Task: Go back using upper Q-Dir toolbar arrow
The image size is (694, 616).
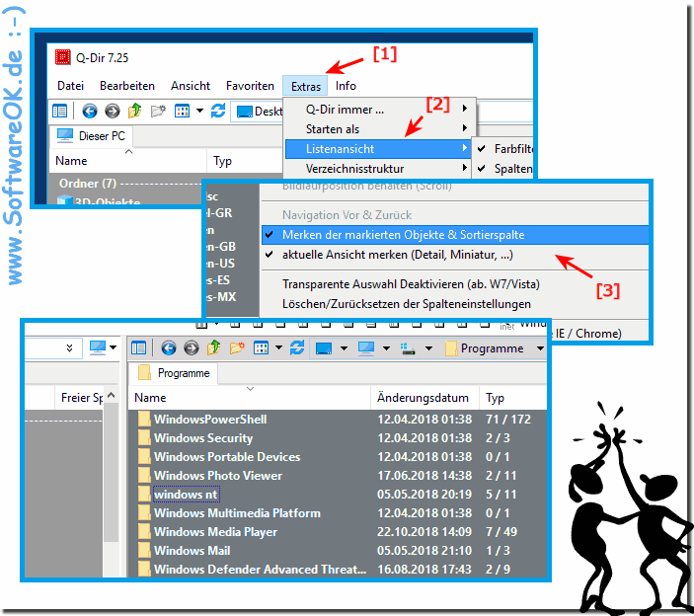Action: coord(90,111)
